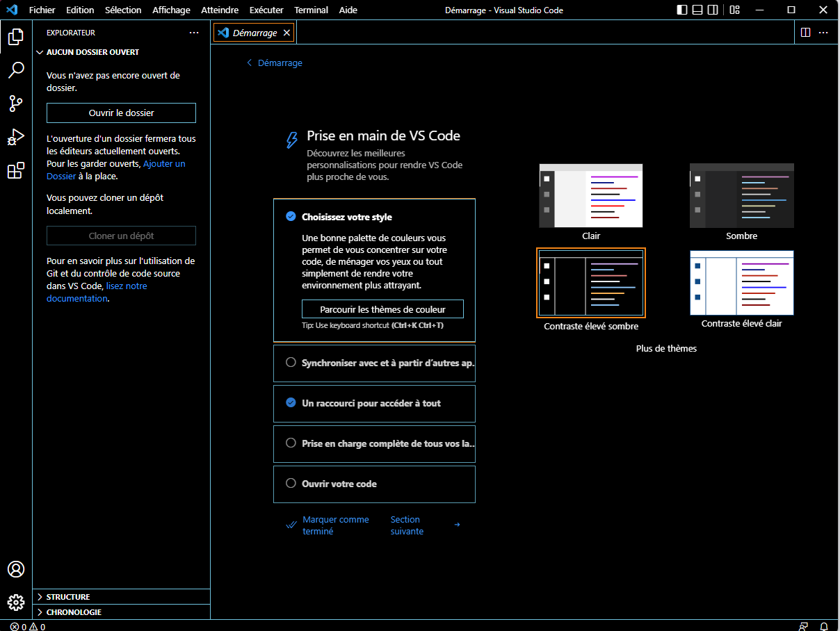
Task: Open the Manage settings gear icon
Action: click(x=15, y=603)
